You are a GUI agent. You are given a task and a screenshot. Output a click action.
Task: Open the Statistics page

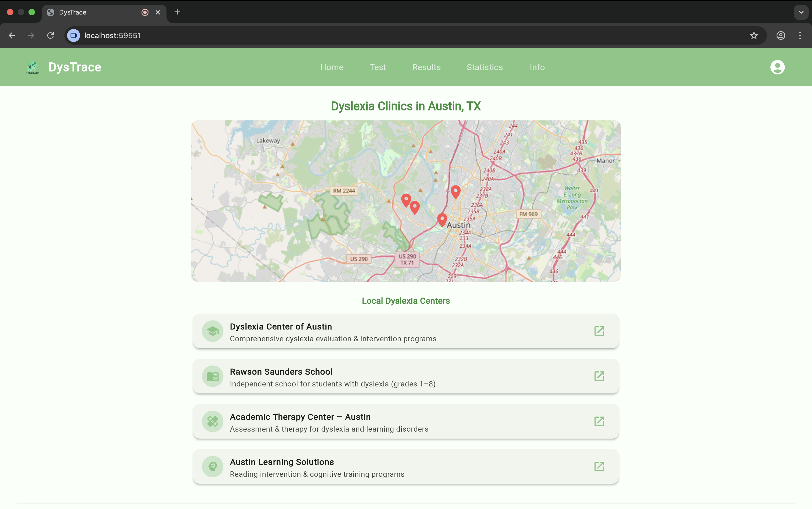point(484,67)
